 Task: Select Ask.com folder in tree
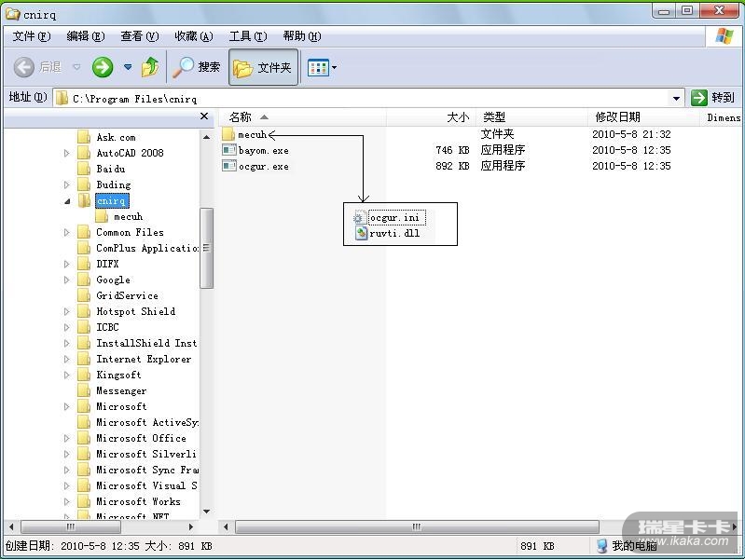[x=116, y=137]
